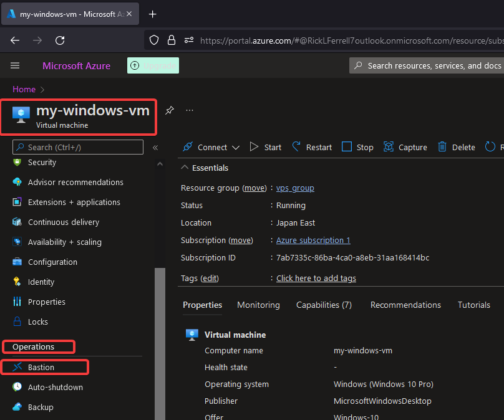Image resolution: width=504 pixels, height=420 pixels.
Task: Click the Extensions + applications icon
Action: (17, 202)
